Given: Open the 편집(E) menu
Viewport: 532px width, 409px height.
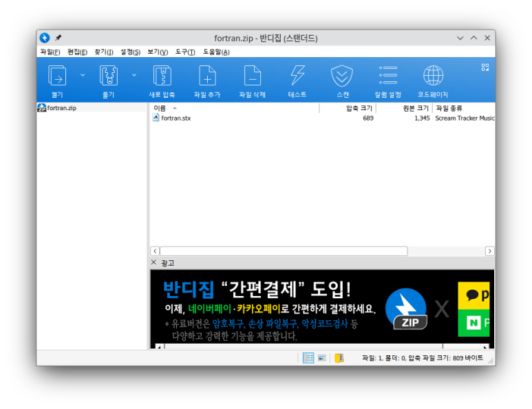Looking at the screenshot, I should tap(77, 52).
